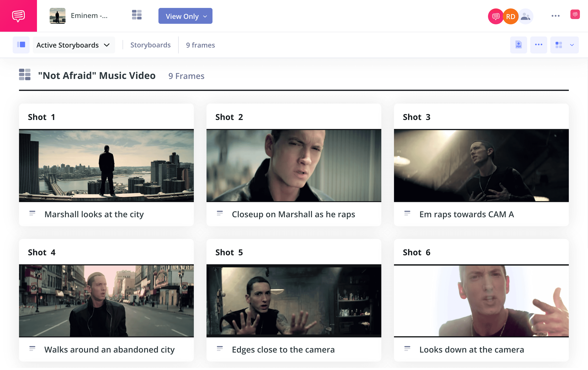The height and width of the screenshot is (370, 588).
Task: Open the storyboard grid icon in header
Action: (x=137, y=15)
